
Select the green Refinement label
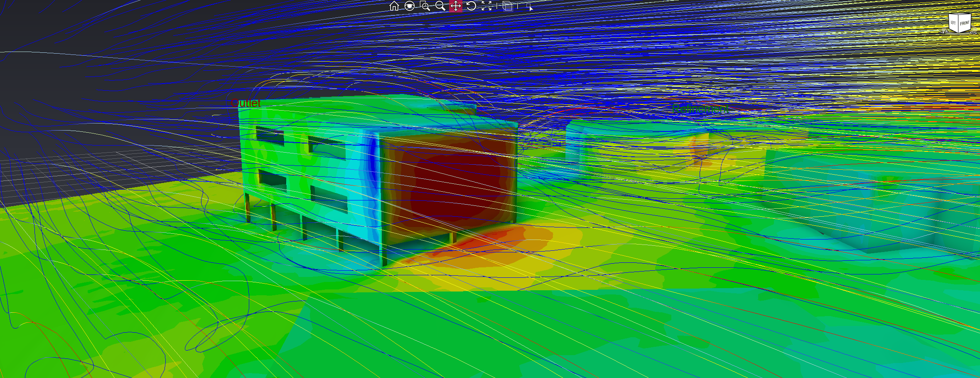tap(700, 109)
